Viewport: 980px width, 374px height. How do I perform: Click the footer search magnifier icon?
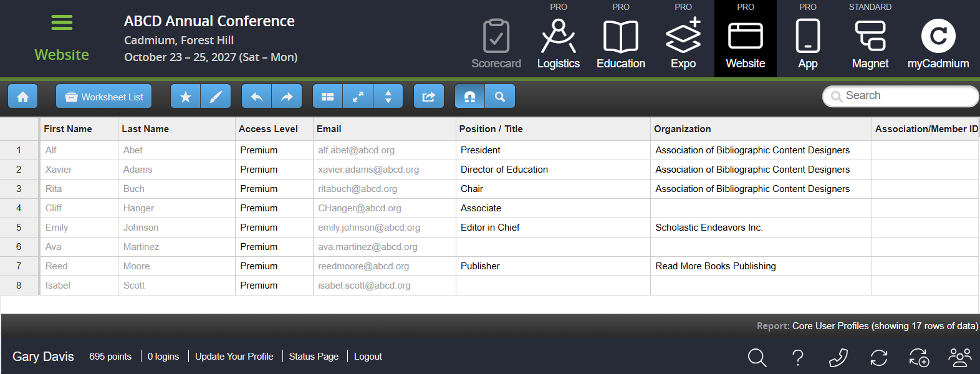coord(757,357)
